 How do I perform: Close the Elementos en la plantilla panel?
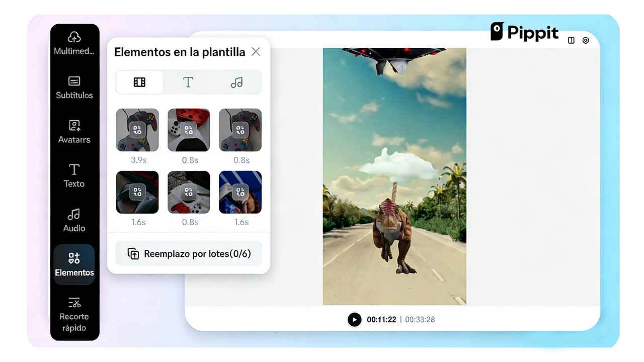pos(256,51)
